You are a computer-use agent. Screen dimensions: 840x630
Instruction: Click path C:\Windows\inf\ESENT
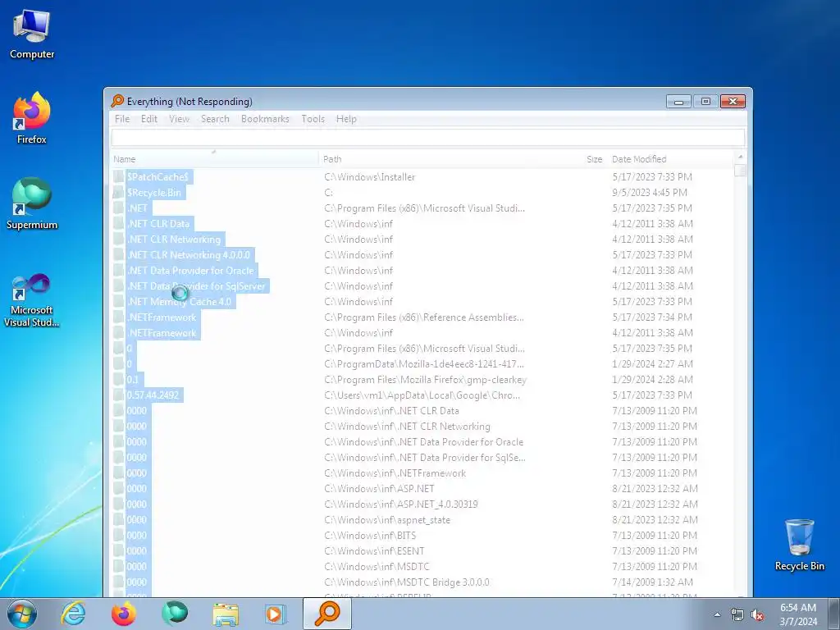coord(374,550)
